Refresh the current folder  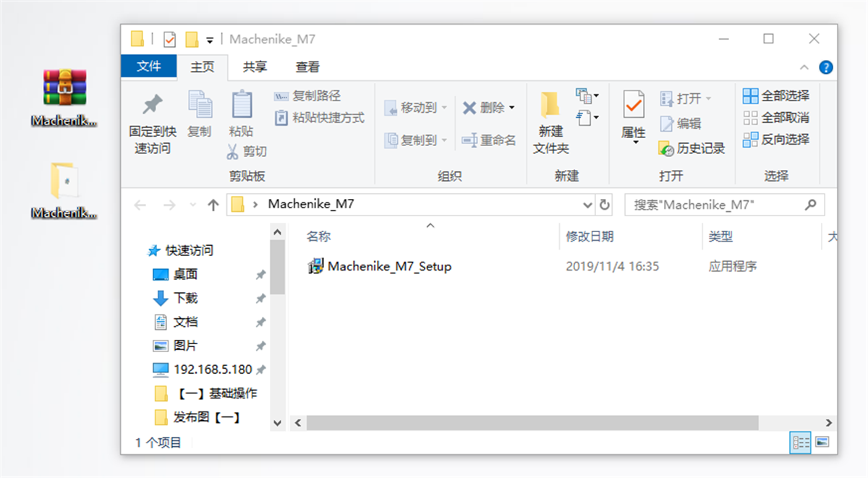tap(605, 205)
